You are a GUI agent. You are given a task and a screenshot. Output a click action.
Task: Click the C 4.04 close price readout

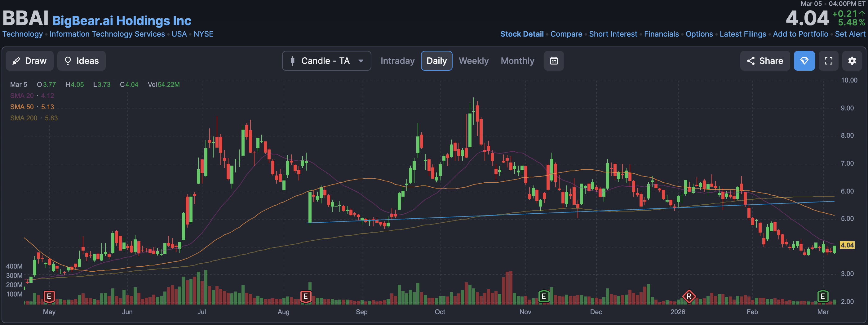[x=129, y=85]
